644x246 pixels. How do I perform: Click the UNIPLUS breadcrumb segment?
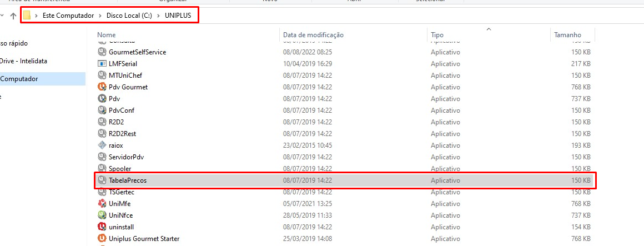tap(178, 16)
